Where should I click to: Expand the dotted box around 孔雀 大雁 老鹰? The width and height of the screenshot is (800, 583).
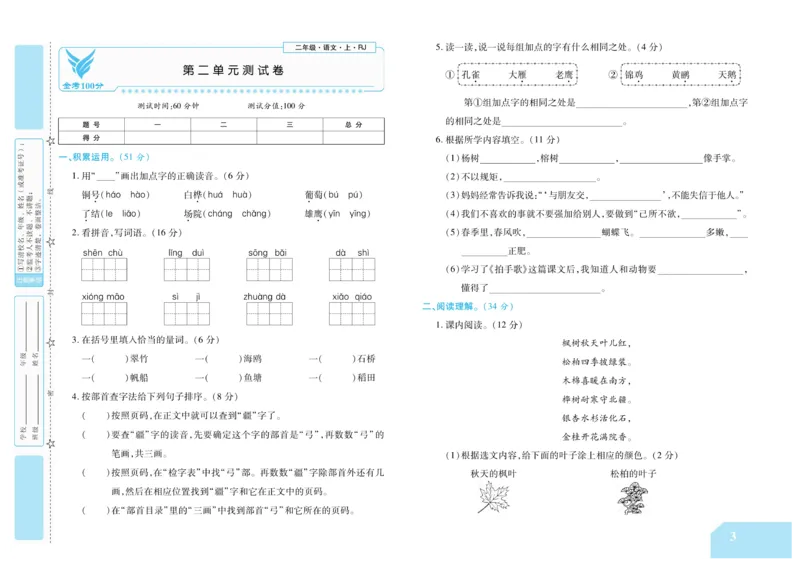520,74
